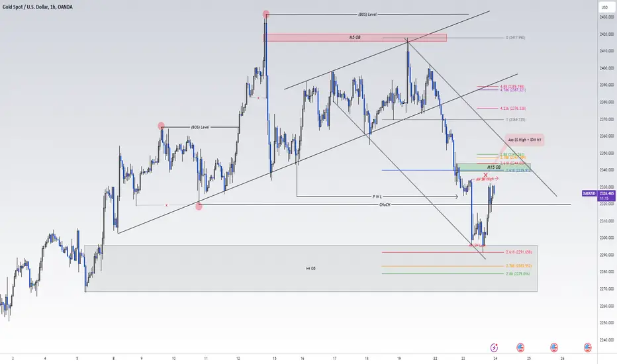Click the USD currency button on the price scale
Viewport: 617px width, 364px height.
tap(604, 7)
